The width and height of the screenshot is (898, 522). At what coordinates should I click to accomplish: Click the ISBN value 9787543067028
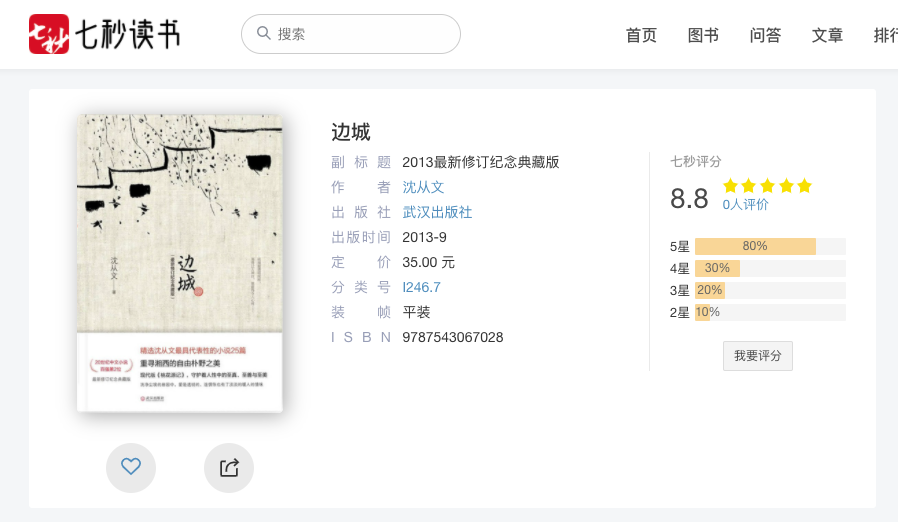pyautogui.click(x=452, y=337)
